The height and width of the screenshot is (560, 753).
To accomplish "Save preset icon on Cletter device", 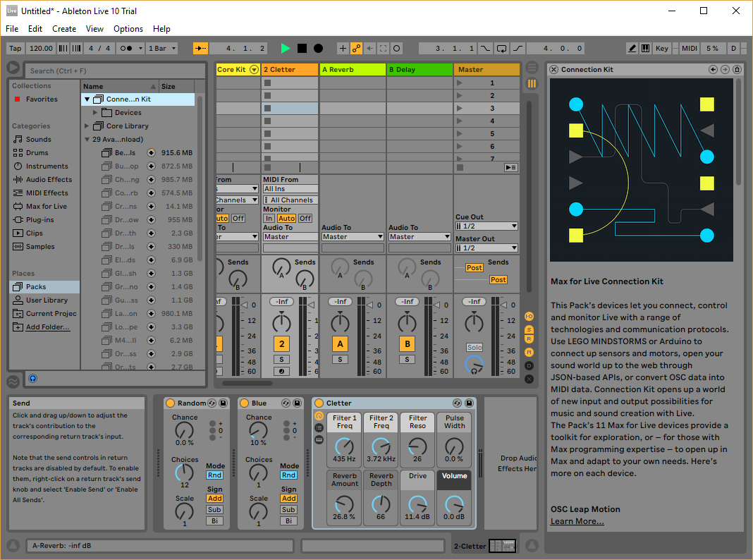I will click(x=469, y=403).
